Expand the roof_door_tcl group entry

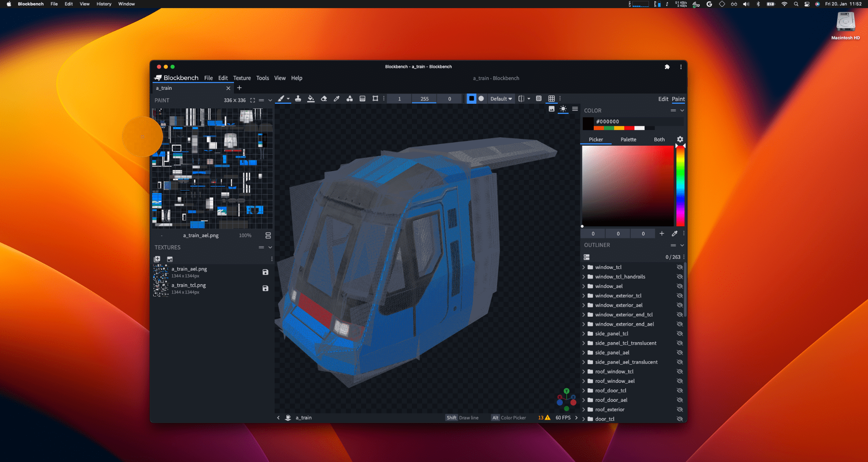(x=586, y=390)
